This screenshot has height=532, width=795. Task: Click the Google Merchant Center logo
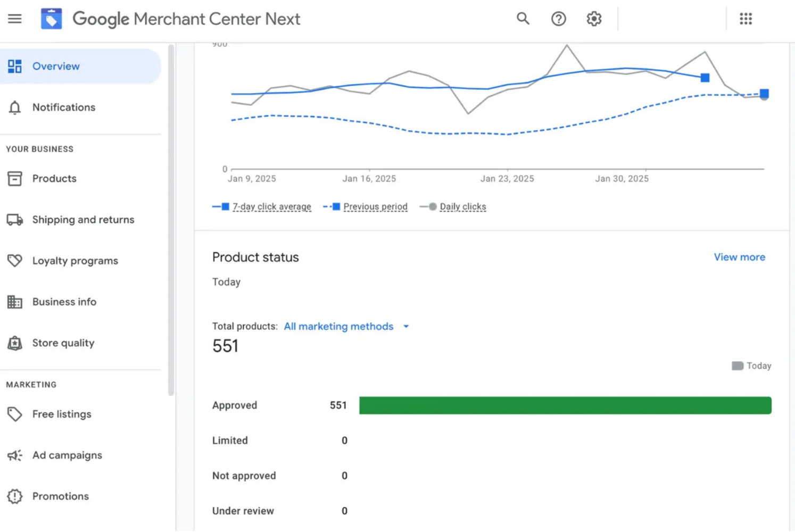tap(52, 19)
